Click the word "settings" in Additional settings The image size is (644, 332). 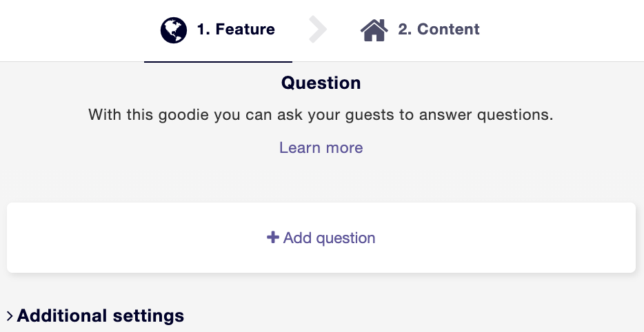148,315
